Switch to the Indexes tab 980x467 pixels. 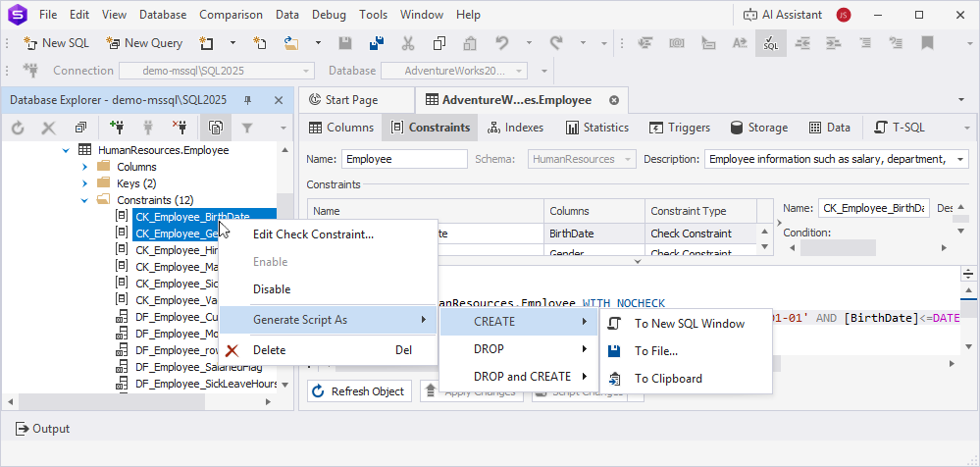pyautogui.click(x=515, y=128)
